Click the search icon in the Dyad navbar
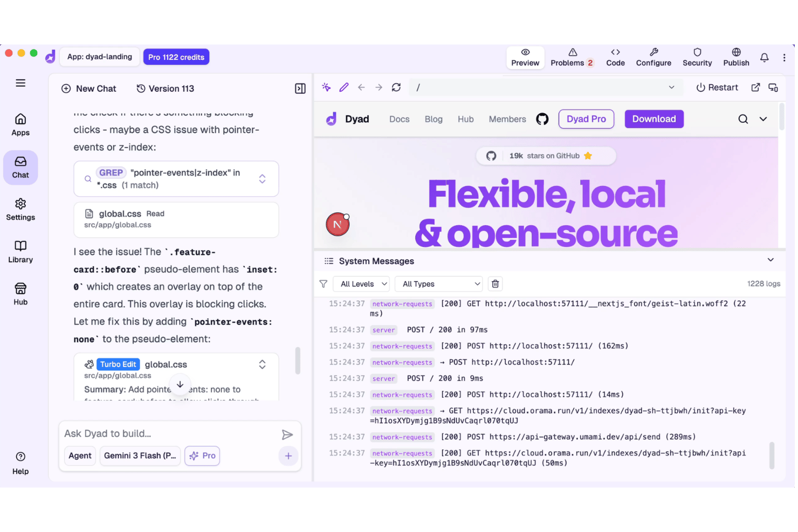Viewport: 798px width, 532px height. click(743, 119)
